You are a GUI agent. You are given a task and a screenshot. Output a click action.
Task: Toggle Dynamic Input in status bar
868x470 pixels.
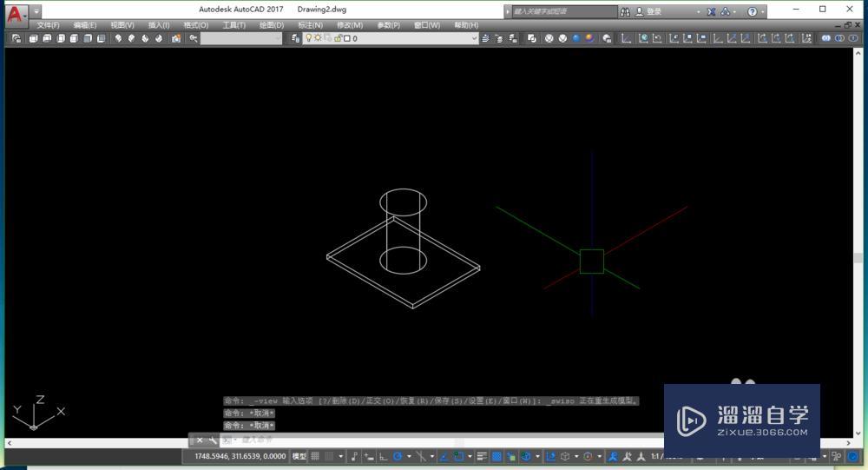tap(369, 457)
